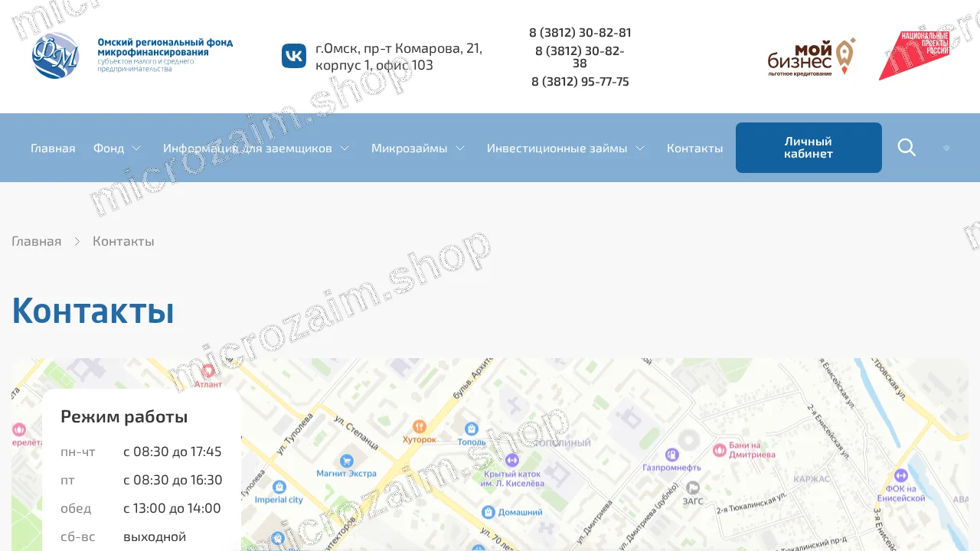Screen dimensions: 980x551
Task: Expand the Фонд menu chevron
Action: tap(136, 148)
